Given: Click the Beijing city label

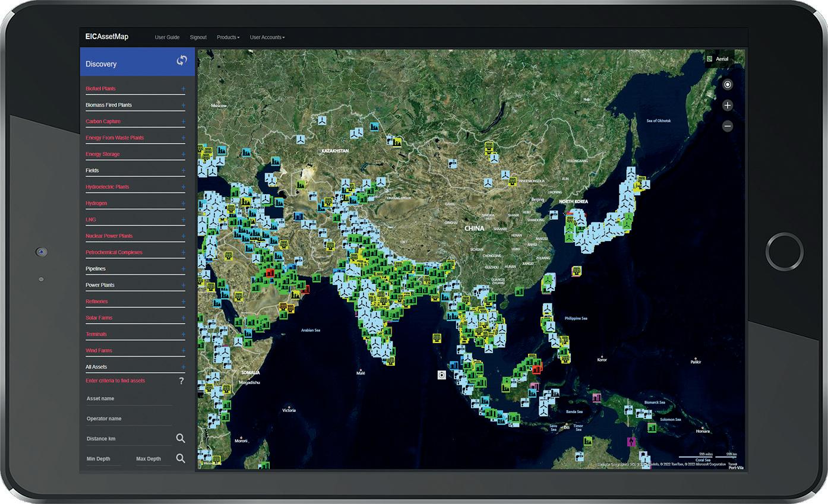Looking at the screenshot, I should point(537,199).
